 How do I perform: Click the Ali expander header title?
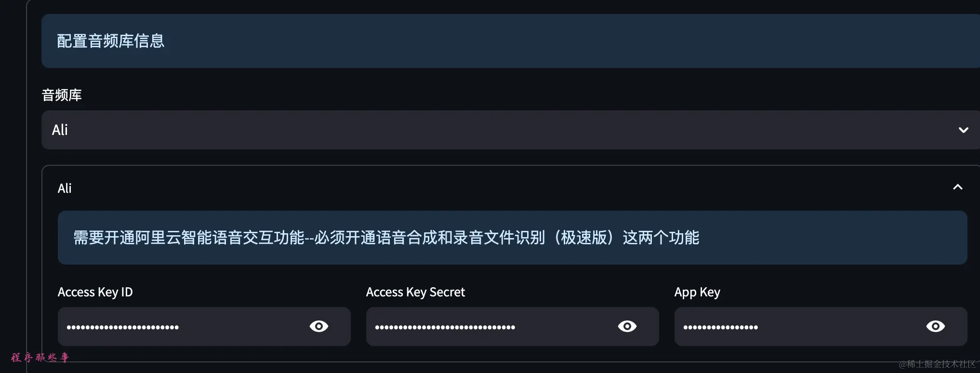[x=65, y=188]
